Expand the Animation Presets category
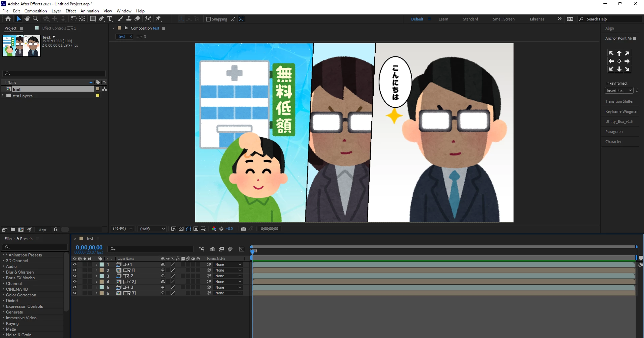 coord(3,255)
